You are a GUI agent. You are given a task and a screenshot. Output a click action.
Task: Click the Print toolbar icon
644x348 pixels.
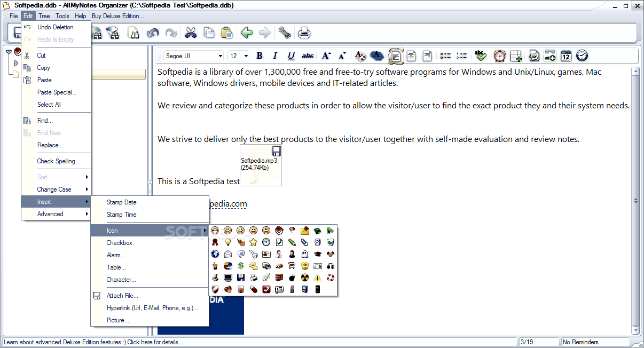[x=304, y=33]
